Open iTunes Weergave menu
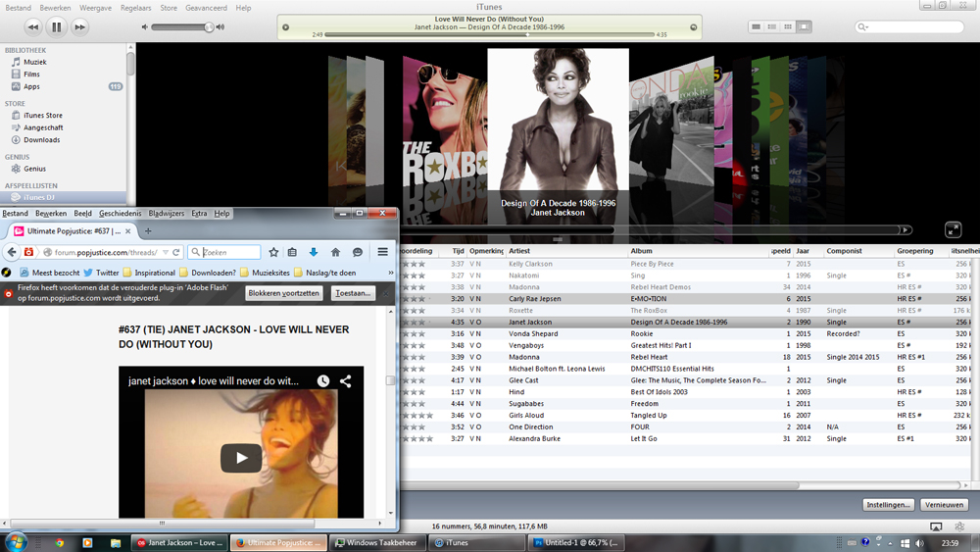 click(x=96, y=8)
